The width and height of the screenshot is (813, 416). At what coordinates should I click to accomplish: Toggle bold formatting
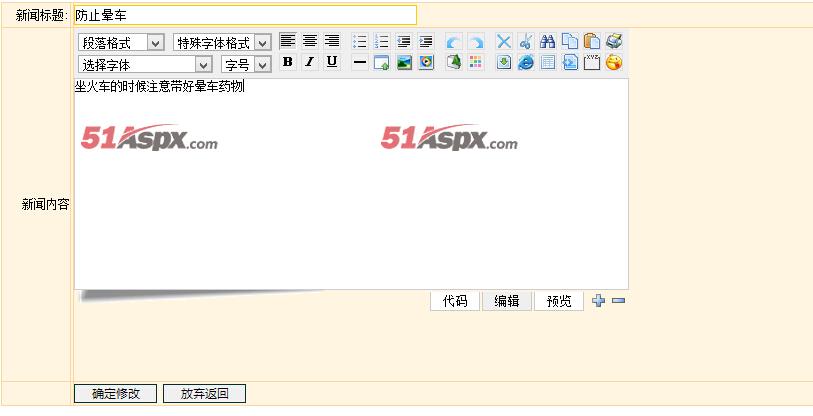click(288, 62)
